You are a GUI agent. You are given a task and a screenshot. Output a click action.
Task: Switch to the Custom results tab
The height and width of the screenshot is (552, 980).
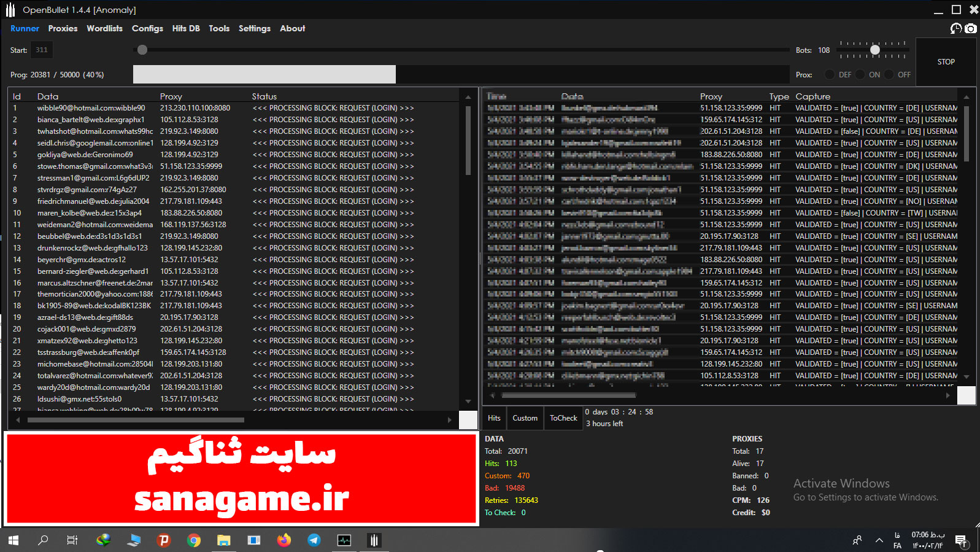[x=525, y=418]
